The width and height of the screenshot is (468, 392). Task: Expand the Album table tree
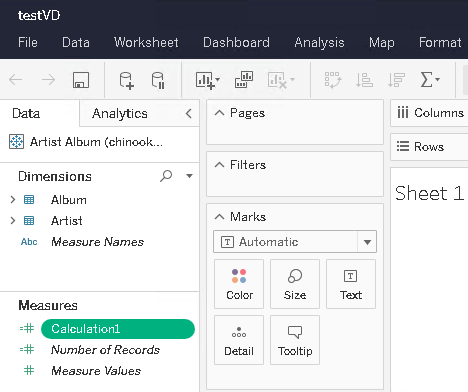[x=13, y=200]
